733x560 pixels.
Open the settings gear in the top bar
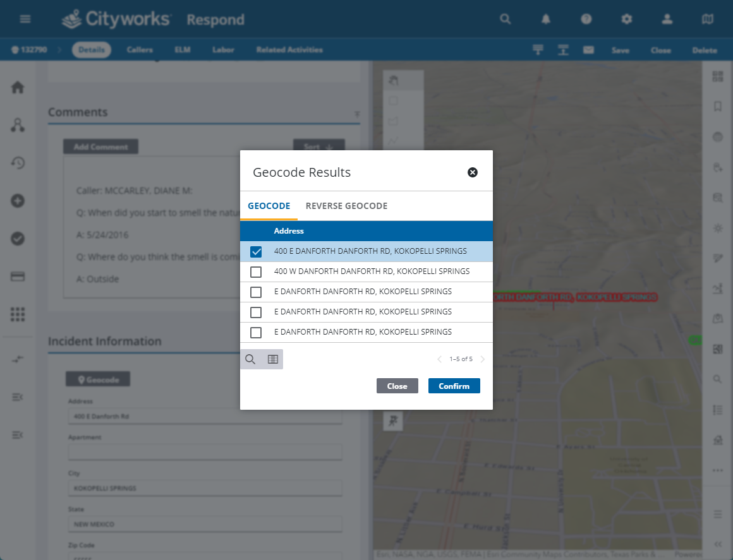click(x=626, y=19)
